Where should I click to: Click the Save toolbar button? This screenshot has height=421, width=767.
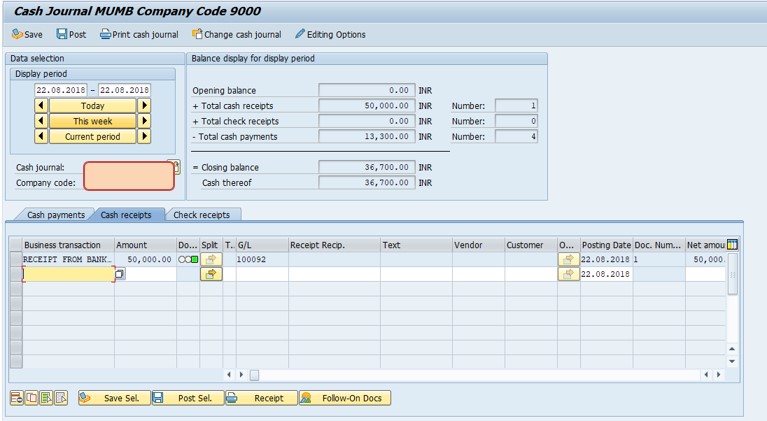point(27,34)
